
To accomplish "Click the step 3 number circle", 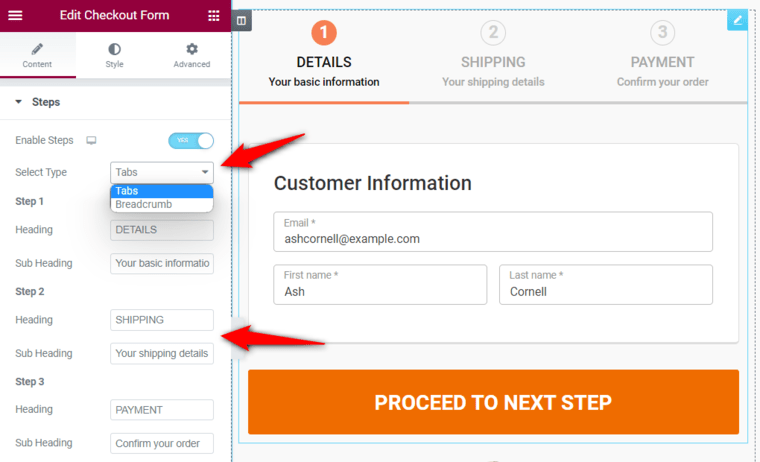I will (662, 32).
